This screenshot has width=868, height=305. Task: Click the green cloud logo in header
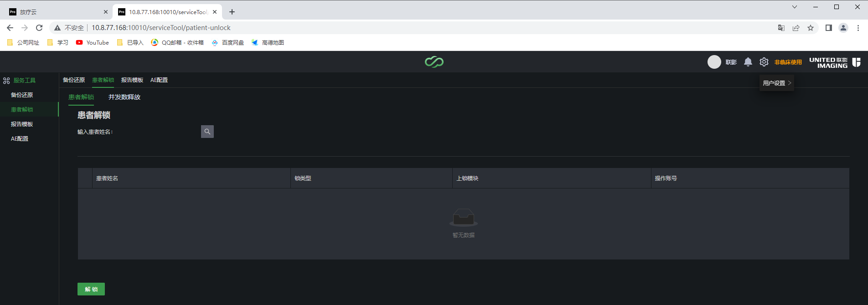point(434,62)
